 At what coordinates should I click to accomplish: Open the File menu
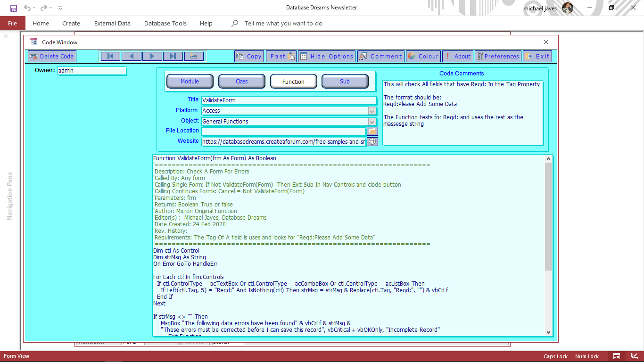pos(12,23)
